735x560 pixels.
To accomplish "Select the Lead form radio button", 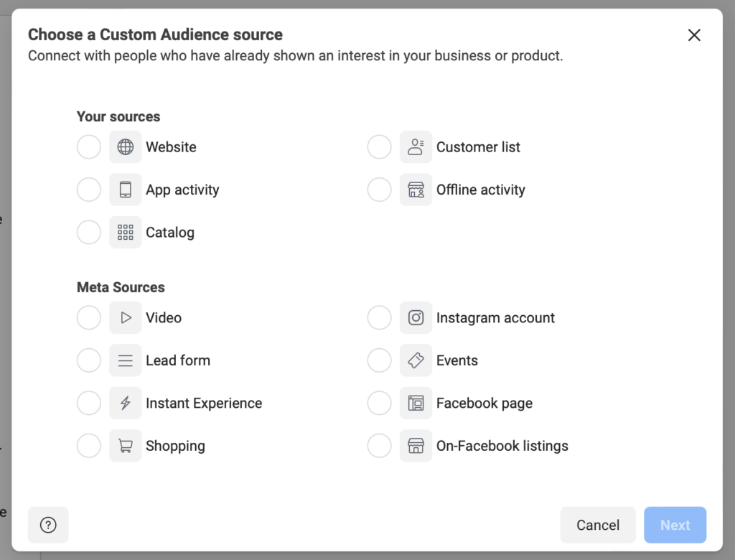I will tap(89, 360).
